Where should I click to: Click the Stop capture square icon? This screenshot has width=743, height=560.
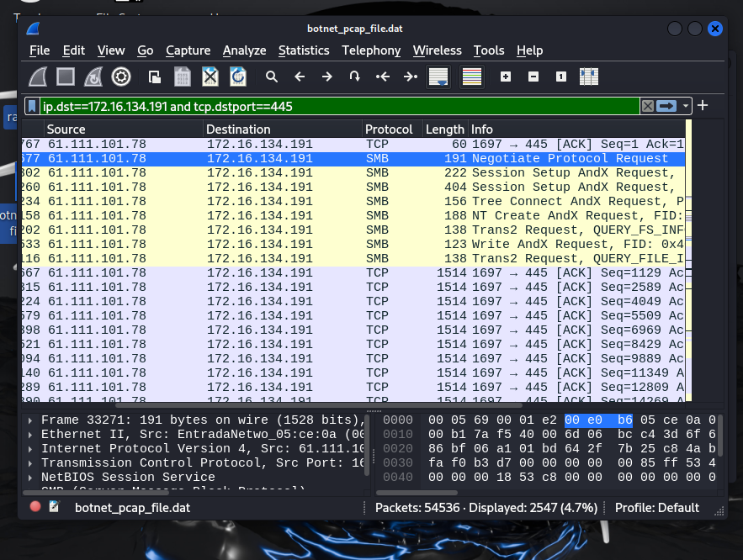click(x=66, y=77)
